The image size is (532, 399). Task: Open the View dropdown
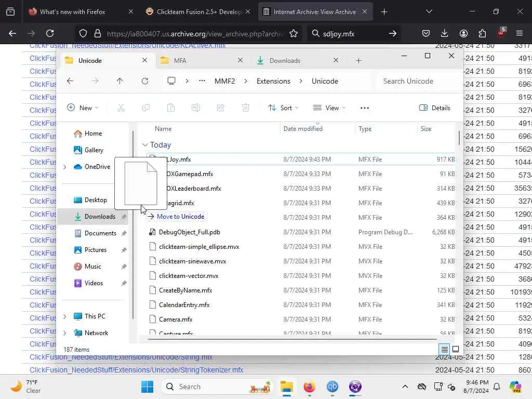tap(329, 108)
